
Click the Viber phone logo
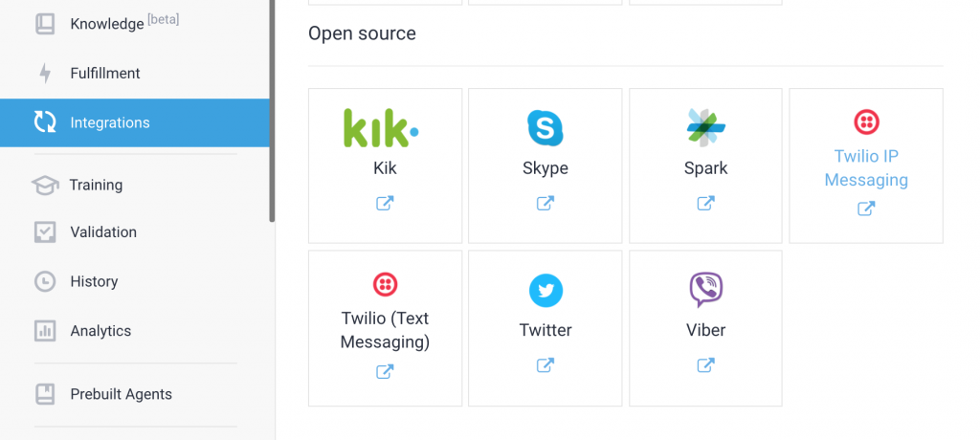[706, 289]
